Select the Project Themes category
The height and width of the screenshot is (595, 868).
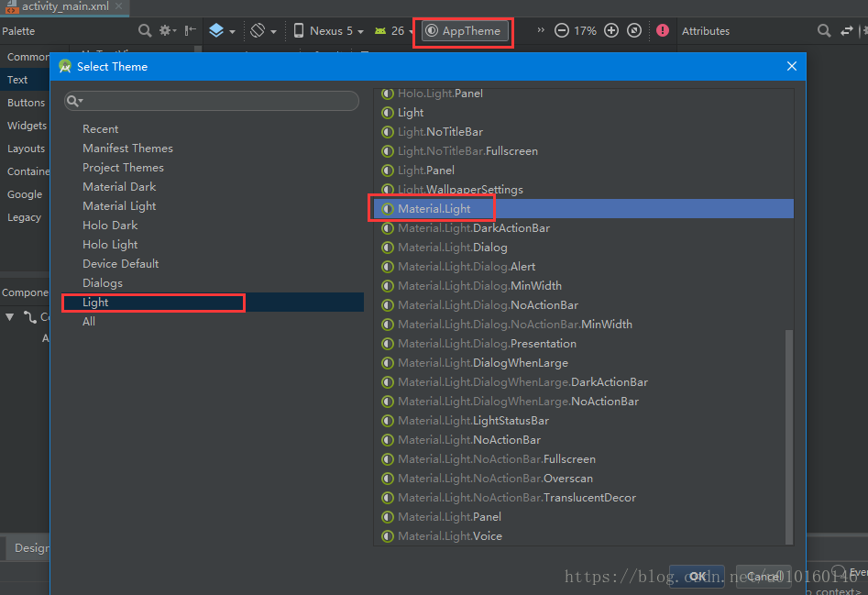[123, 168]
